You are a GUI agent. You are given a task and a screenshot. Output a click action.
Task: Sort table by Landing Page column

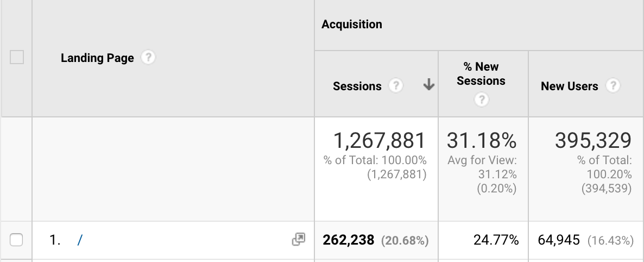pos(97,58)
